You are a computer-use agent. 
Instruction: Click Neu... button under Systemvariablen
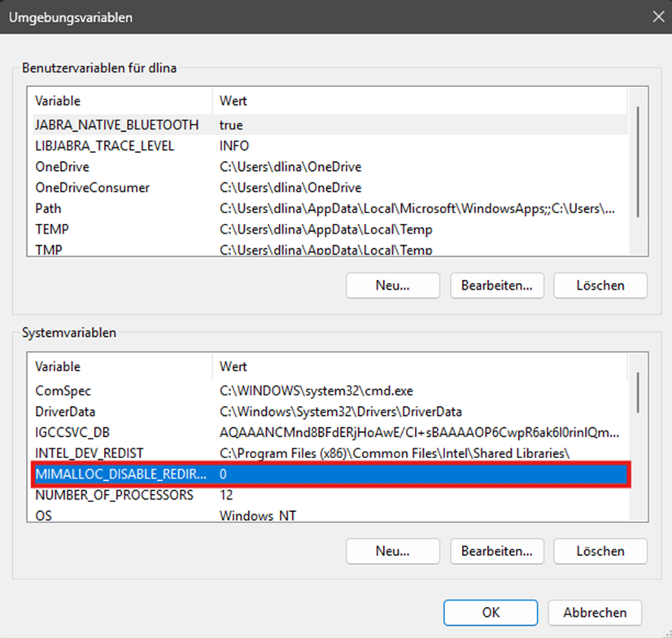(392, 551)
